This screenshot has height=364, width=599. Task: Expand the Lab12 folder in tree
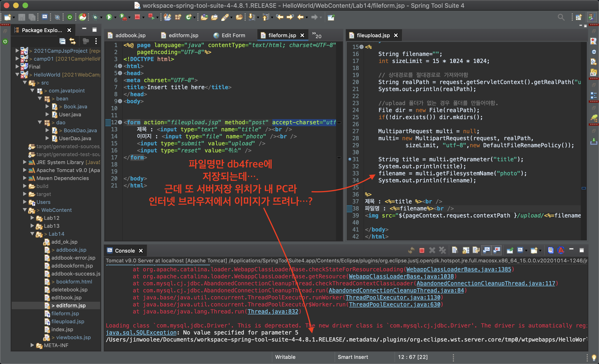pyautogui.click(x=32, y=218)
